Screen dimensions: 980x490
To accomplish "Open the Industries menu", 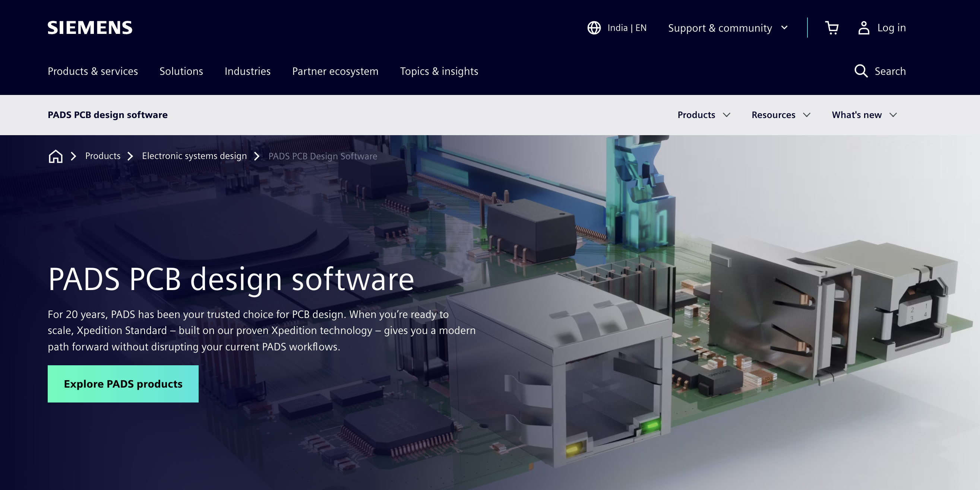I will click(248, 71).
